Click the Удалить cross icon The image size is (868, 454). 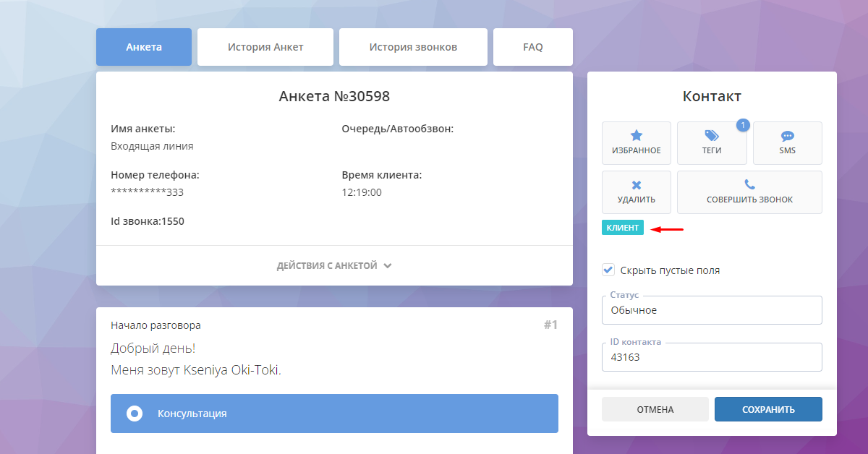pyautogui.click(x=637, y=185)
